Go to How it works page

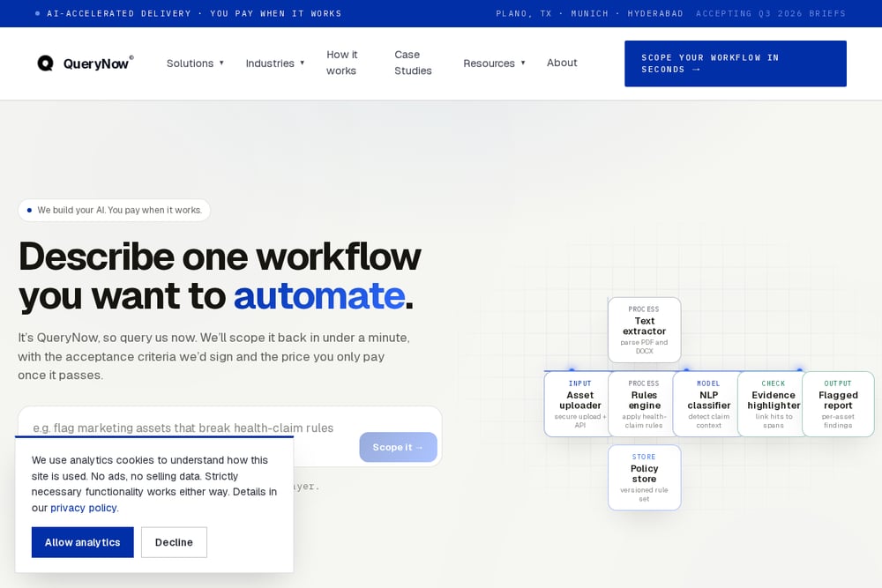coord(342,63)
